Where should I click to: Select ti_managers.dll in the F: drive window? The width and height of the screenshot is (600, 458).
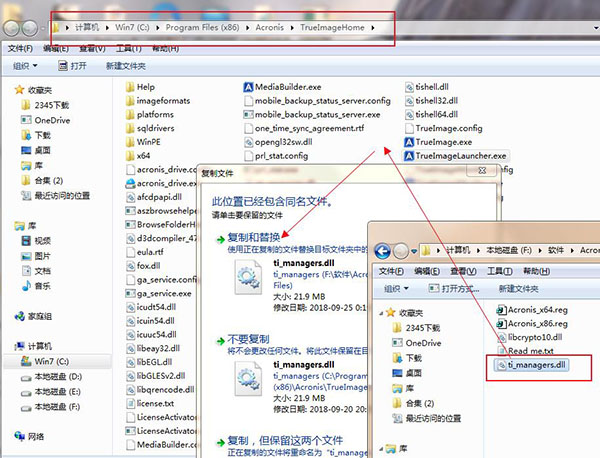(x=531, y=365)
